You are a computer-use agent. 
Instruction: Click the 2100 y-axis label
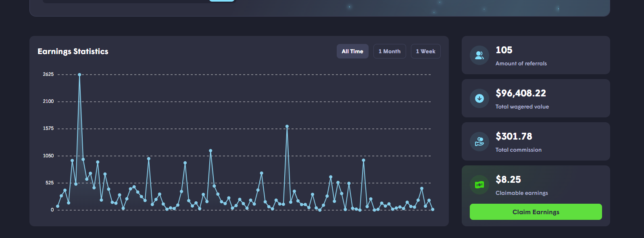pos(48,101)
